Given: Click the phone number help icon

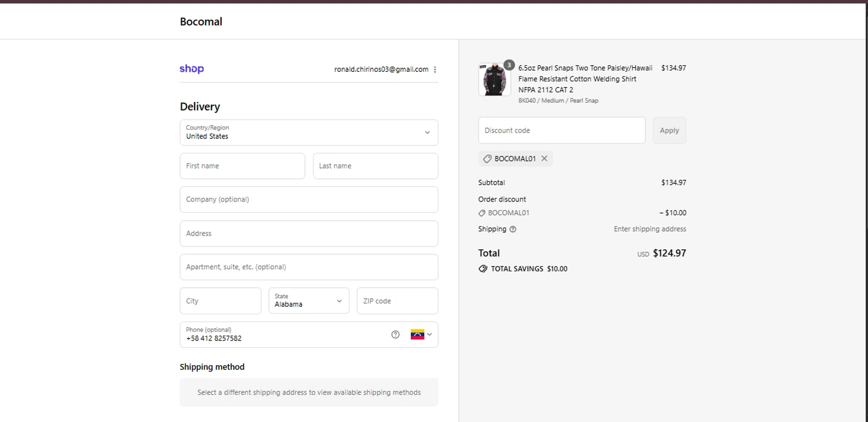Looking at the screenshot, I should click(x=395, y=335).
